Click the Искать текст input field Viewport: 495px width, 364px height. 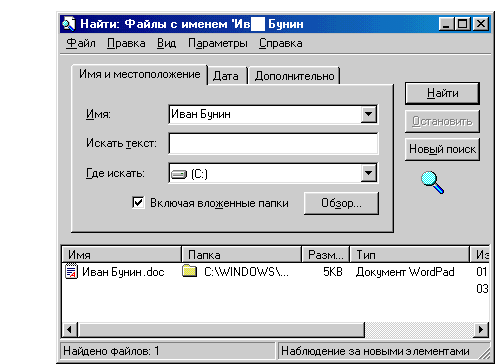[273, 144]
